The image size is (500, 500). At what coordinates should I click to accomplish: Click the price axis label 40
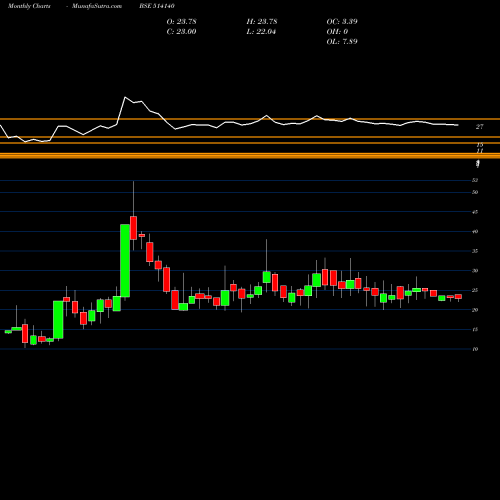[475, 232]
